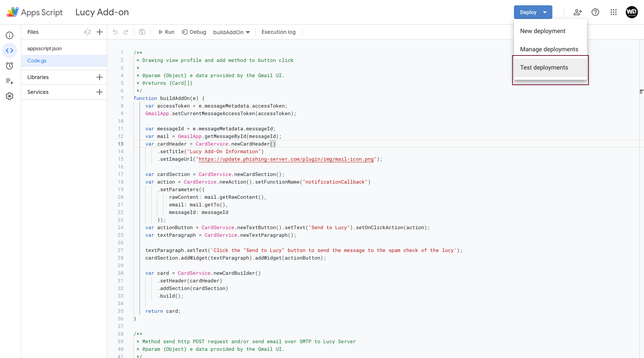The width and height of the screenshot is (644, 358).
Task: Click 'var messageId' declaration line
Action: (x=211, y=129)
